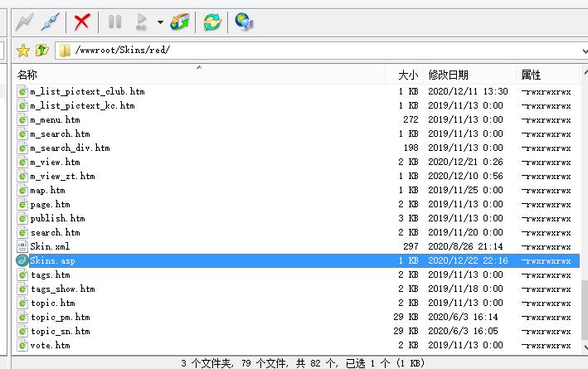The image size is (588, 369).
Task: Click the connect lightning-bolt icon
Action: (24, 22)
